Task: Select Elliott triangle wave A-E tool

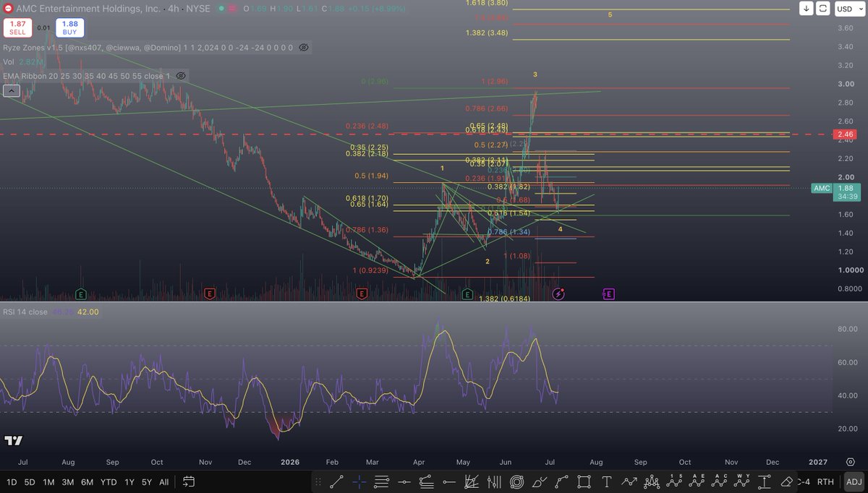Action: click(697, 481)
